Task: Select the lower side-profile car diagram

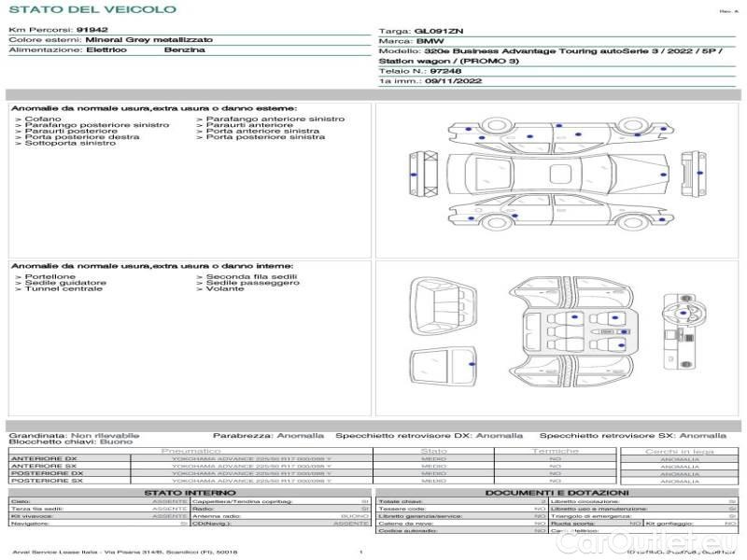Action: [558, 218]
